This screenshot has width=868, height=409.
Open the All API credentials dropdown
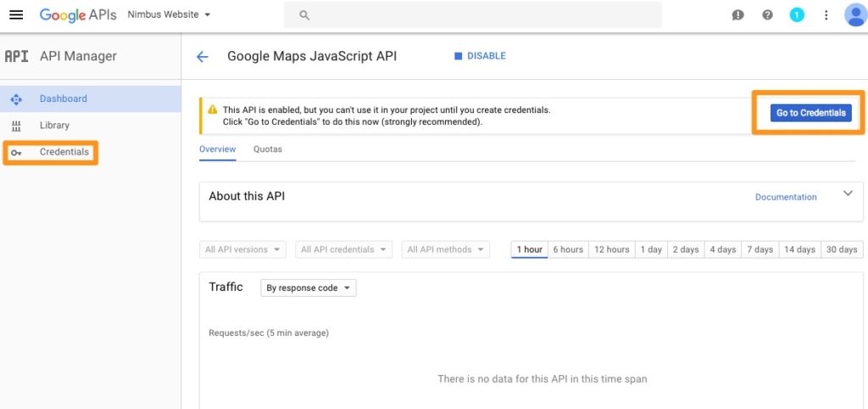tap(343, 249)
